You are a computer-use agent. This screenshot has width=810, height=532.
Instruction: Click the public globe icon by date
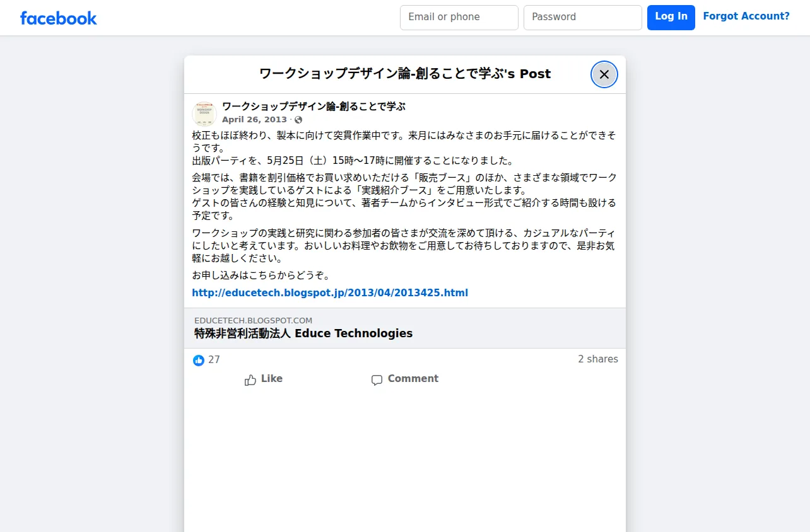pos(298,120)
